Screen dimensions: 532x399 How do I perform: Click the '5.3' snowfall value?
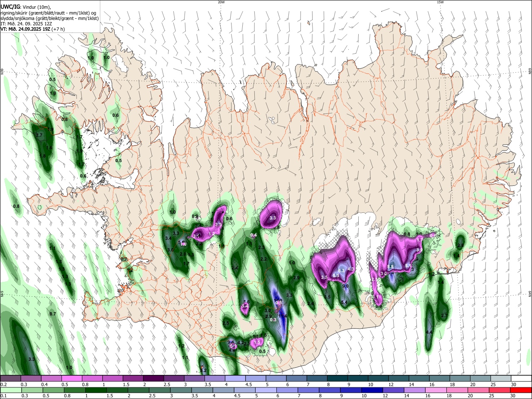[336, 276]
